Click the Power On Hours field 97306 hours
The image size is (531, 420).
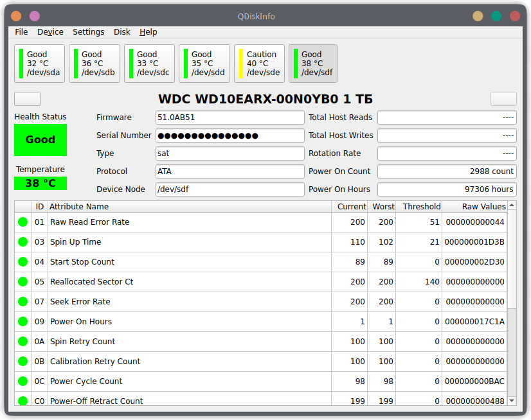tap(447, 189)
